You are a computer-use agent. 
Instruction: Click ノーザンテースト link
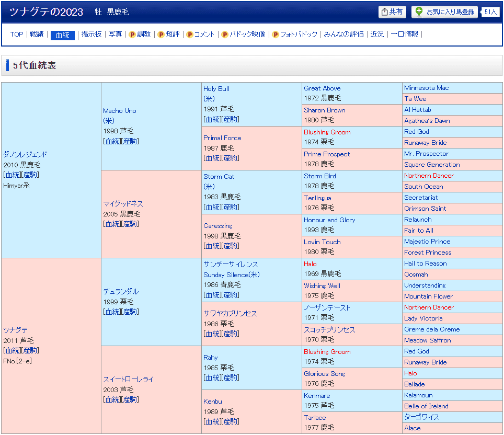(x=327, y=307)
